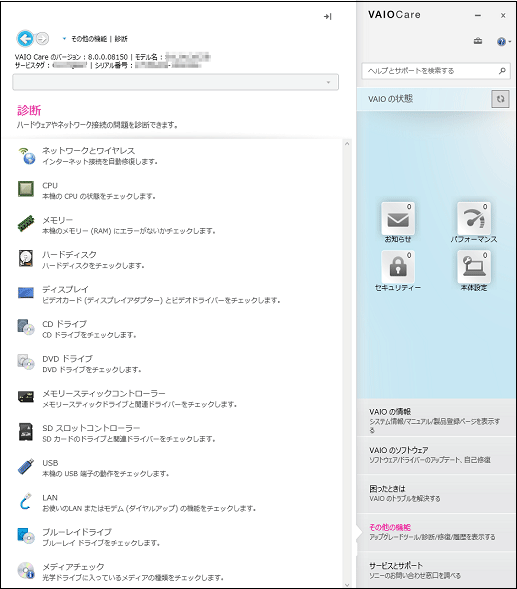Screen dimensions: 517x589
Task: Click the scroll down arrow of the list
Action: [347, 585]
